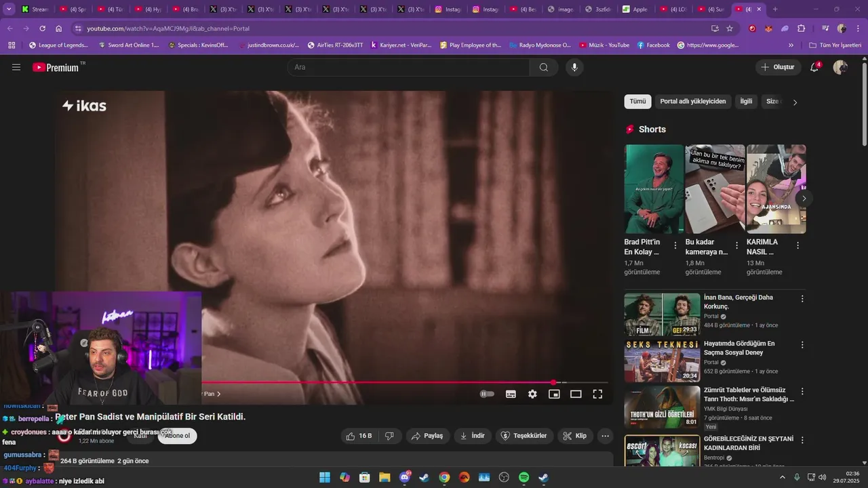Open Chrome three-dot menu

point(858,28)
